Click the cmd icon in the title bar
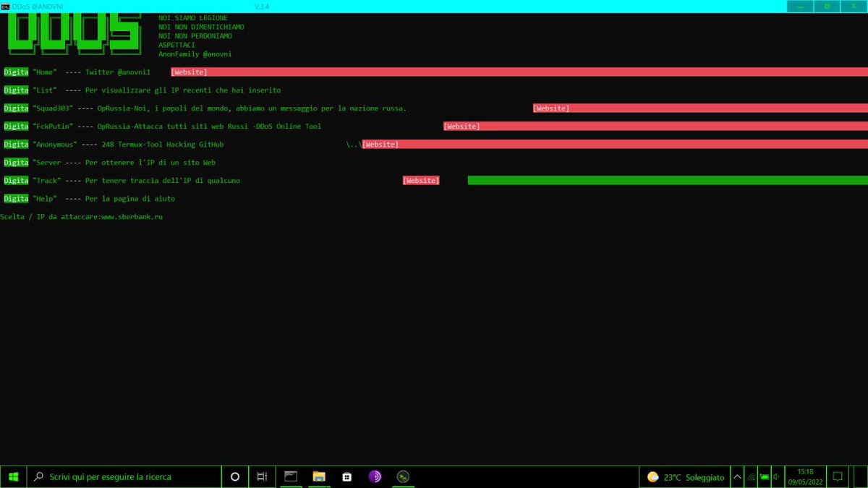The image size is (868, 488). [5, 7]
